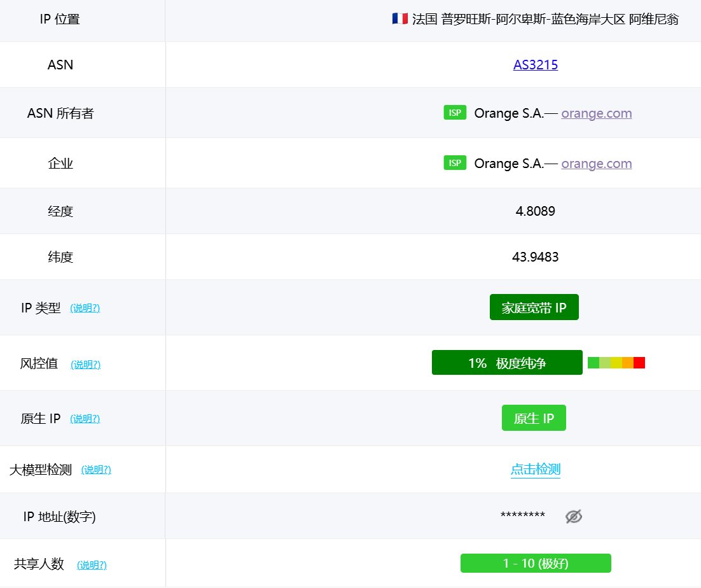Click the IP 类型 row label
Image resolution: width=701 pixels, height=588 pixels.
[41, 307]
